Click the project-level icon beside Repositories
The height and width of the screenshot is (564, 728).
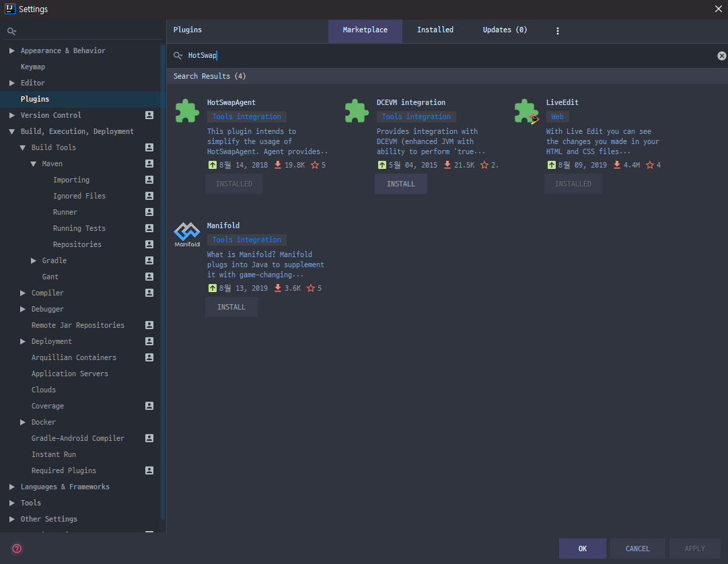pos(149,244)
